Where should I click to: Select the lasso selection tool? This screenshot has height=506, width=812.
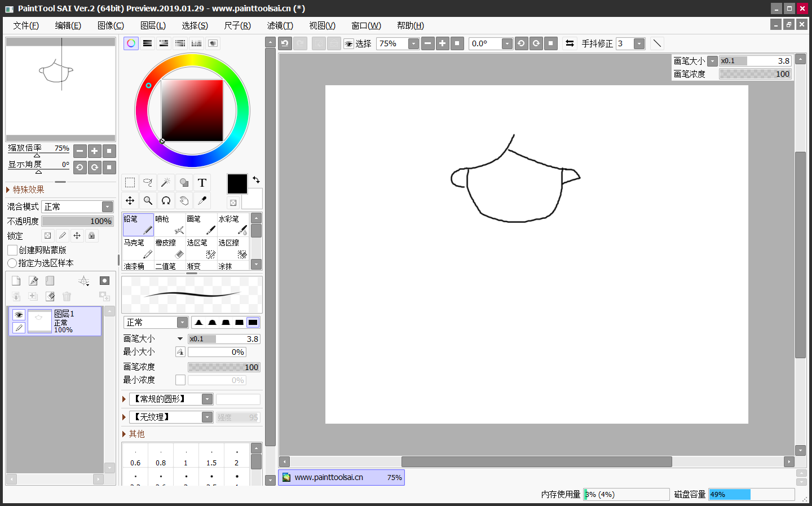point(148,183)
